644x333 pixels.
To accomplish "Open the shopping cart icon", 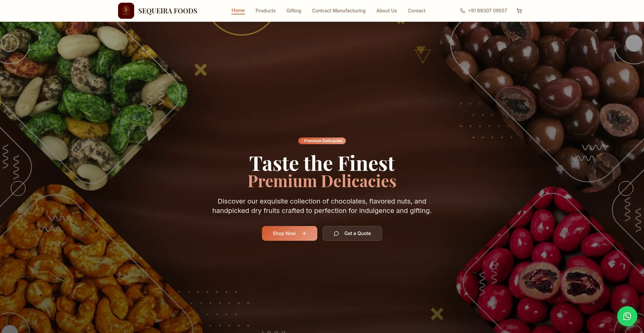I will point(519,11).
